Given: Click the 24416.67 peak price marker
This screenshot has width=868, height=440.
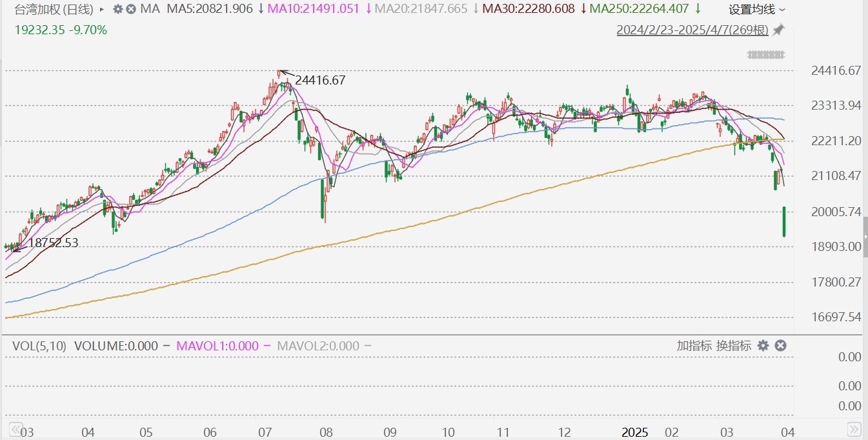Looking at the screenshot, I should coord(321,81).
